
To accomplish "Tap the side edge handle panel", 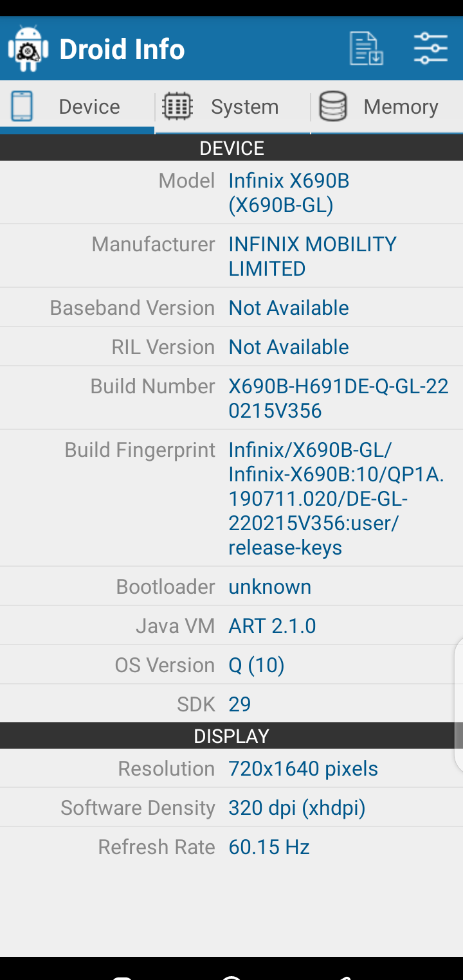I will 458,704.
